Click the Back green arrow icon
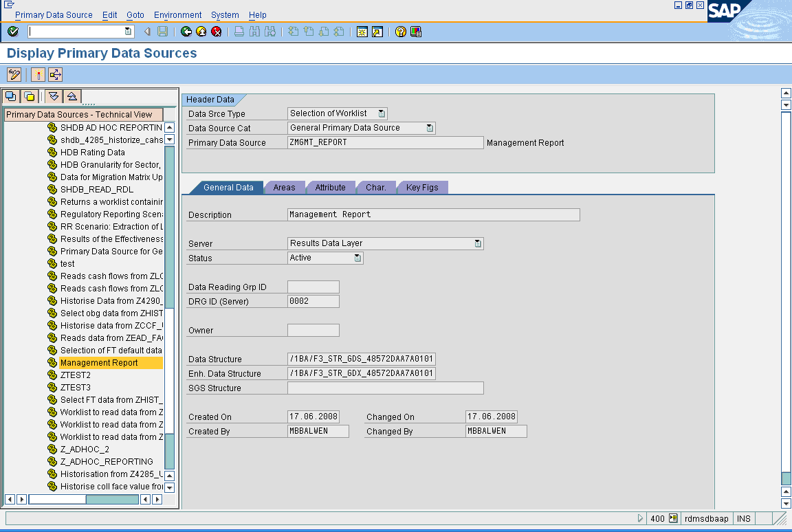Image resolution: width=792 pixels, height=532 pixels. tap(186, 31)
